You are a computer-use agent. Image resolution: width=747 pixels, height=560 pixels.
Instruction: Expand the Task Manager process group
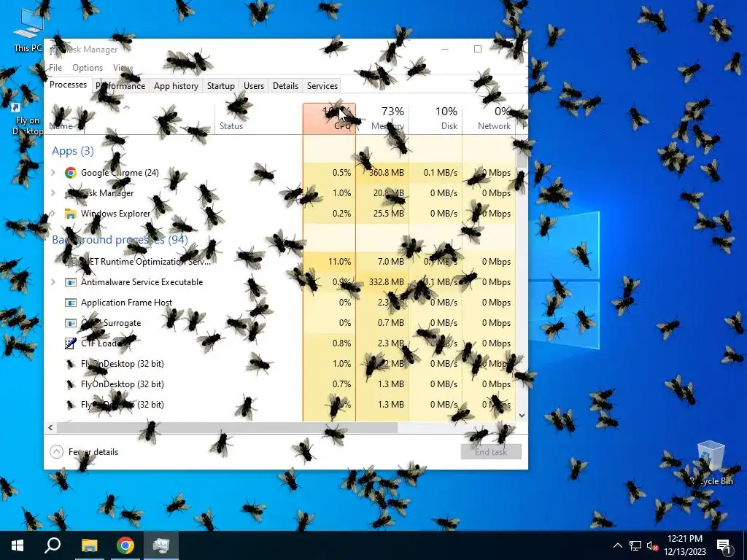coord(53,193)
